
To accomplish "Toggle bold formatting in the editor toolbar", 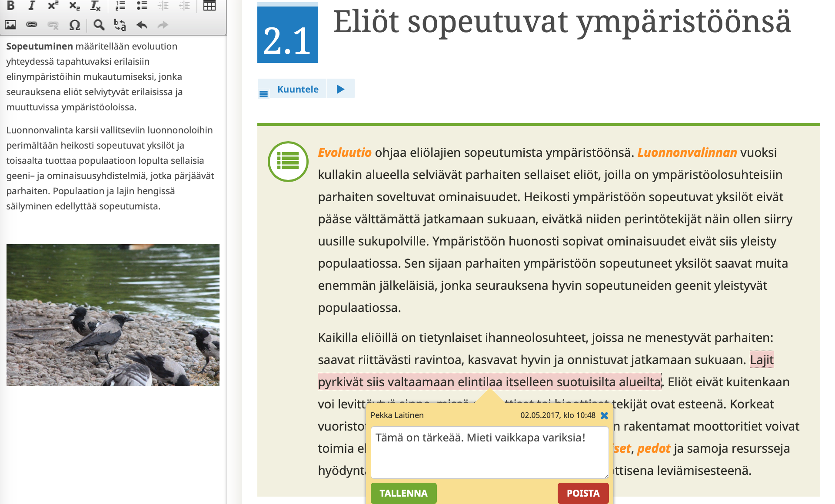I will 11,5.
